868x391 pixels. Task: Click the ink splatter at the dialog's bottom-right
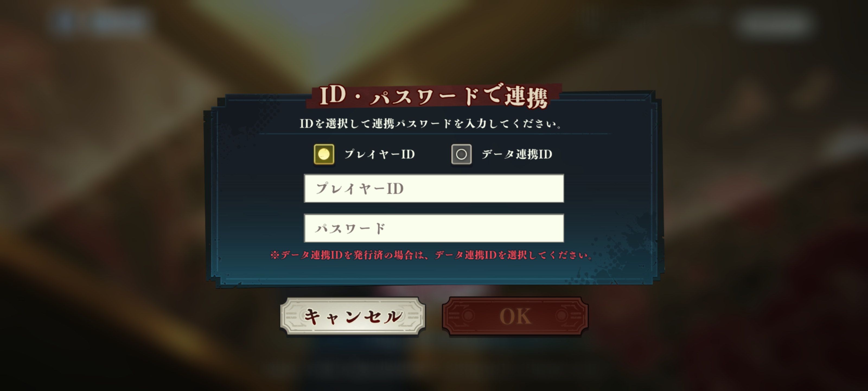pos(623,250)
